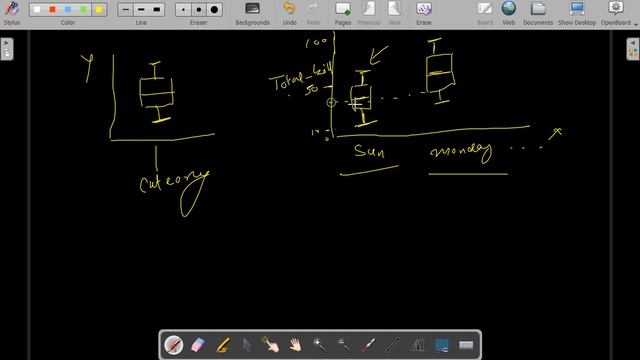Open the Documents view

[x=538, y=13]
